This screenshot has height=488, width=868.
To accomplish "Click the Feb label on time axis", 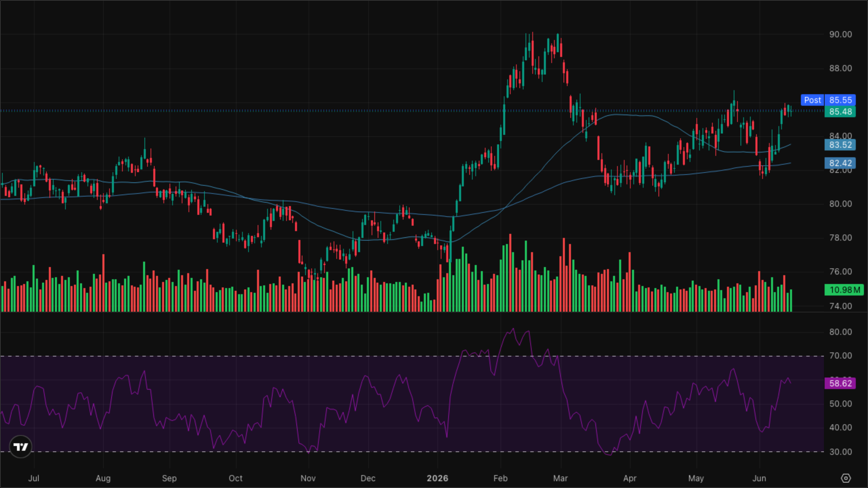I will pyautogui.click(x=500, y=478).
